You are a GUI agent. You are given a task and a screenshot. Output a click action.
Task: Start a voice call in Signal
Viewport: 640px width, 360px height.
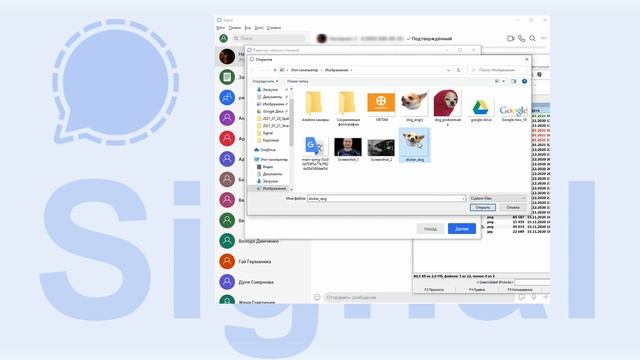(521, 38)
